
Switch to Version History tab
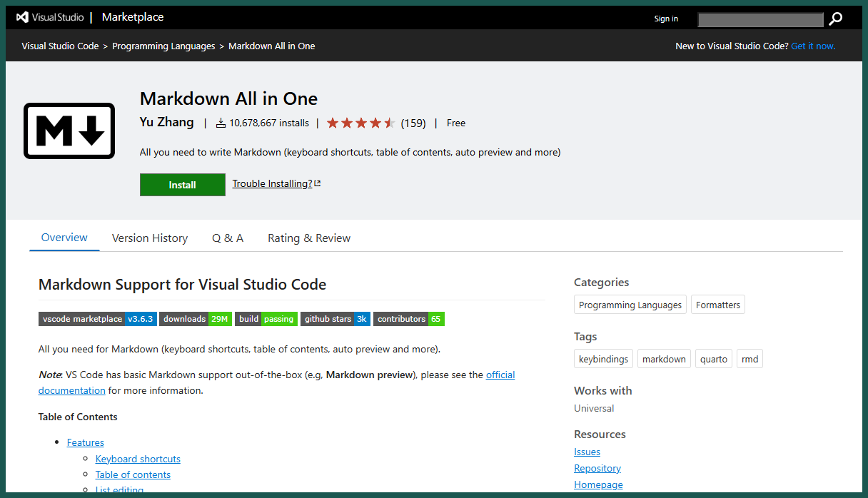tap(150, 238)
